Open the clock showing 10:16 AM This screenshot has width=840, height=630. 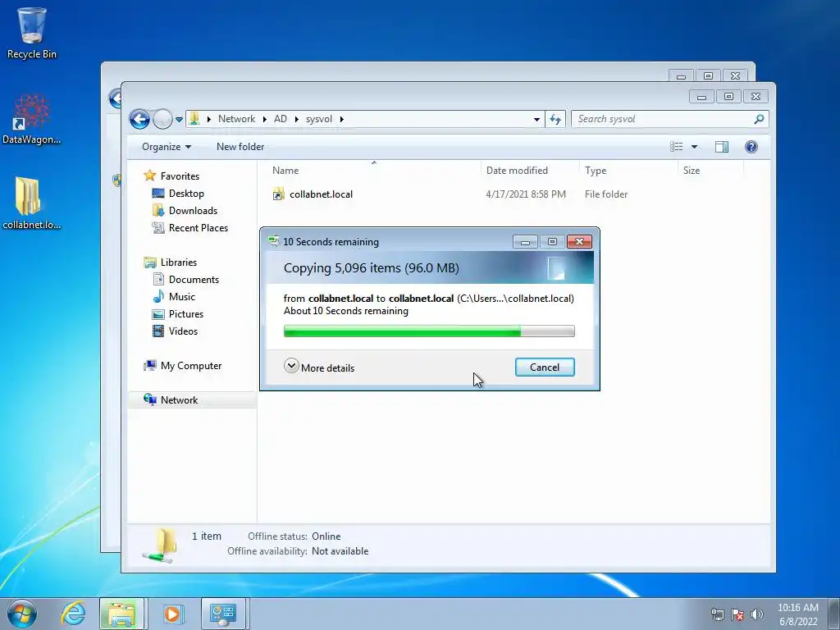797,614
